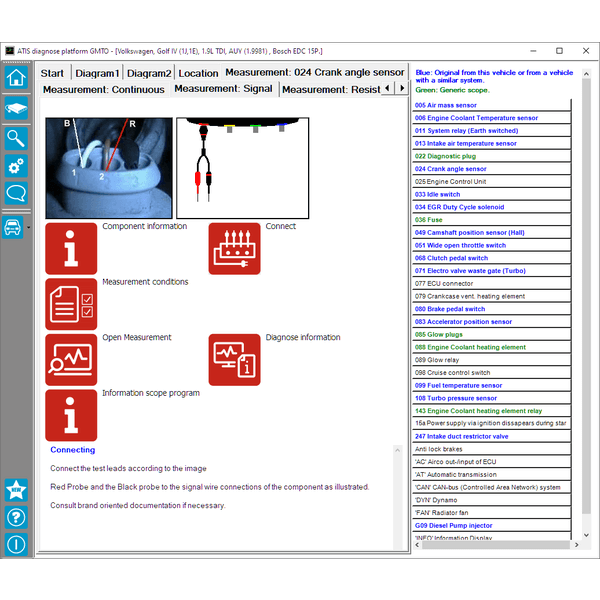Click the Home icon in sidebar
The image size is (600, 600).
(15, 78)
